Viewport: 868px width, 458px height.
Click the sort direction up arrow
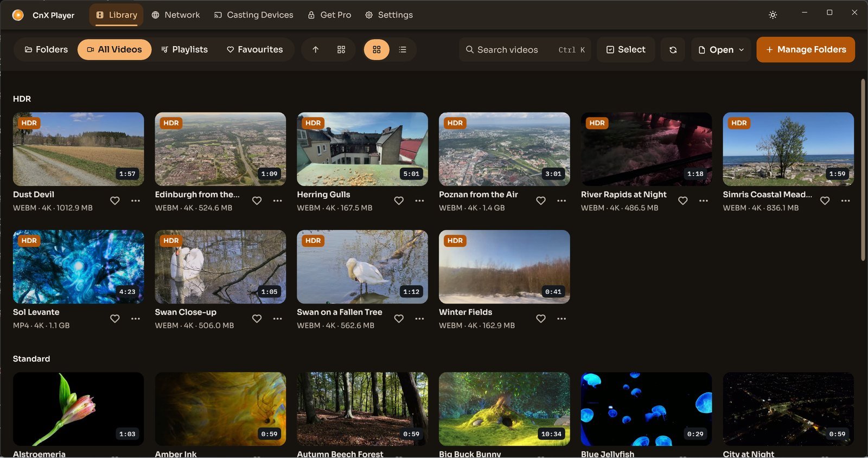(315, 50)
